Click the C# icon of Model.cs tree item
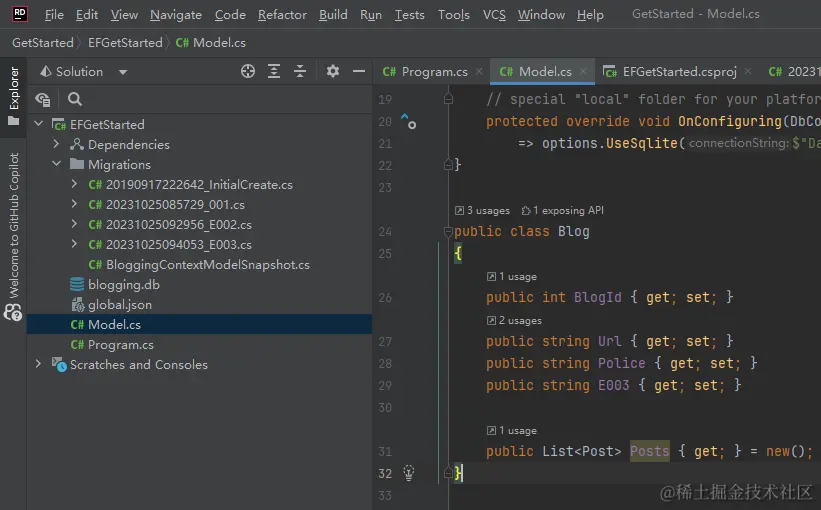 click(77, 325)
